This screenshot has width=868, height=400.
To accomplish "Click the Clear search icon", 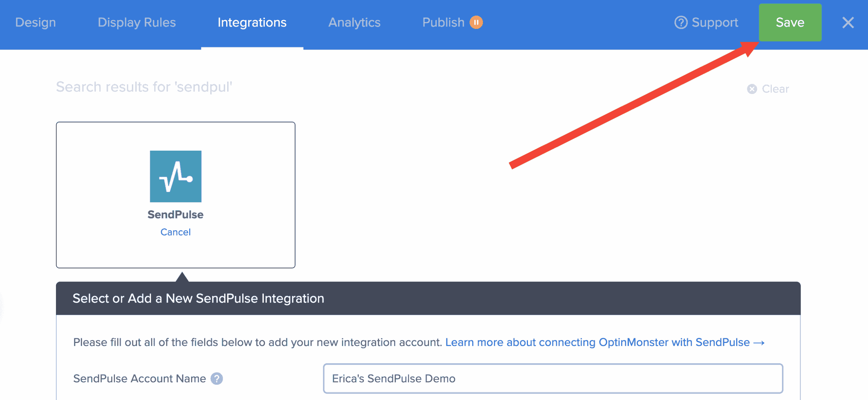I will click(x=752, y=89).
